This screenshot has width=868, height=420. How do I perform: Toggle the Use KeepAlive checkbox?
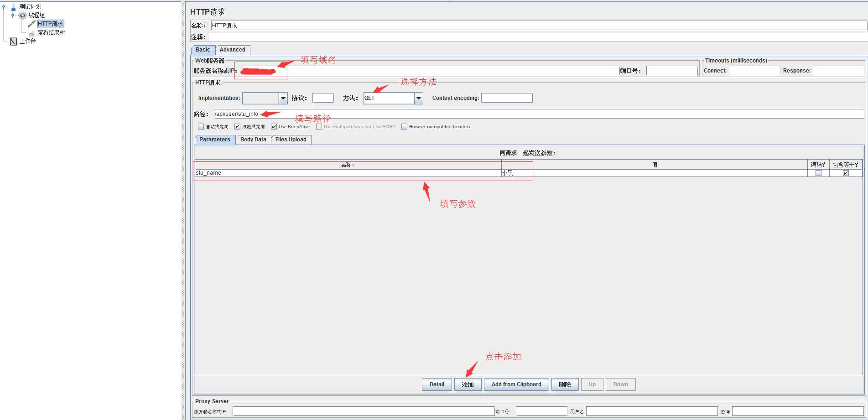274,127
